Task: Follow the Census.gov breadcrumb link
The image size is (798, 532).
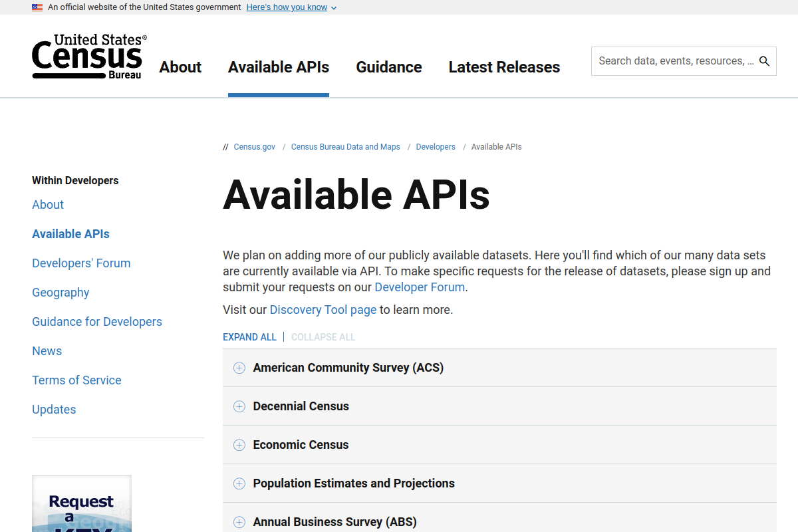Action: pos(255,147)
